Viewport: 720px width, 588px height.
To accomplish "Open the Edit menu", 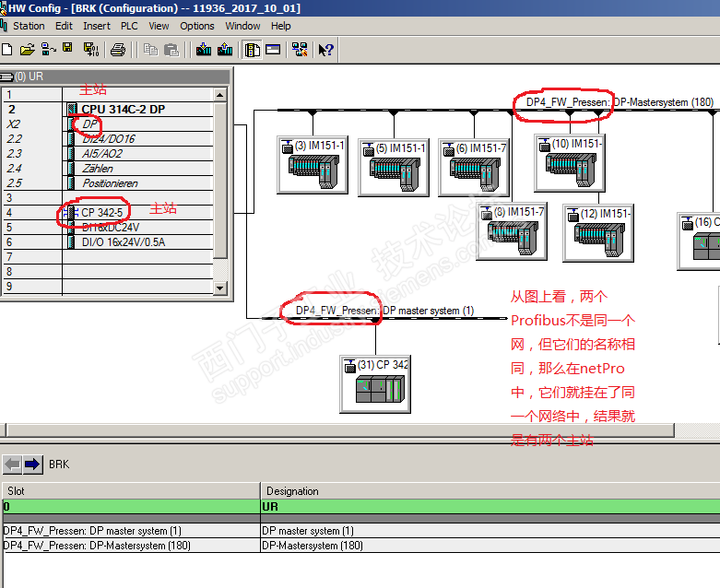I will point(64,26).
